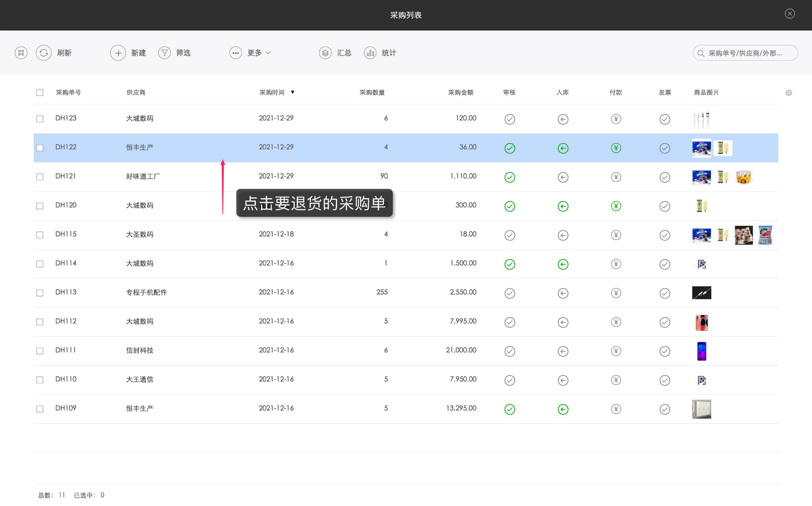Click the 发票 icon in row DH122
This screenshot has height=506, width=812.
click(x=665, y=148)
